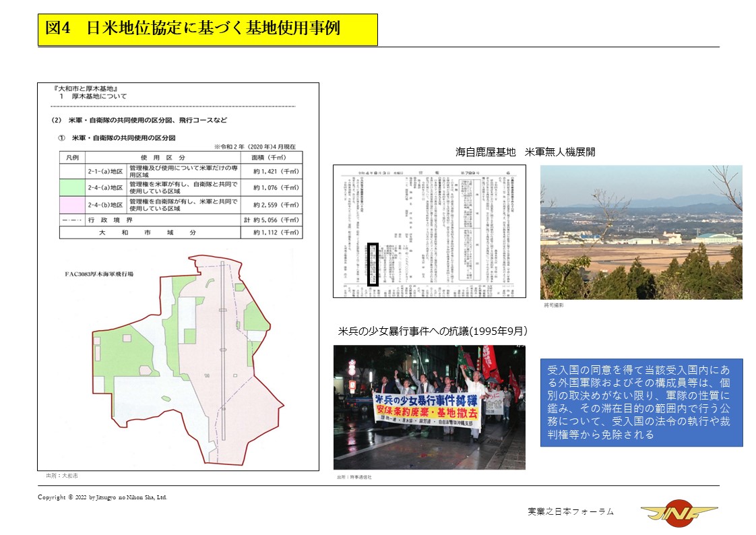756x535 pixels.
Task: Click the description '管理権を自衛隊が有し、米軍と共同で使用している区域'
Action: click(x=184, y=205)
